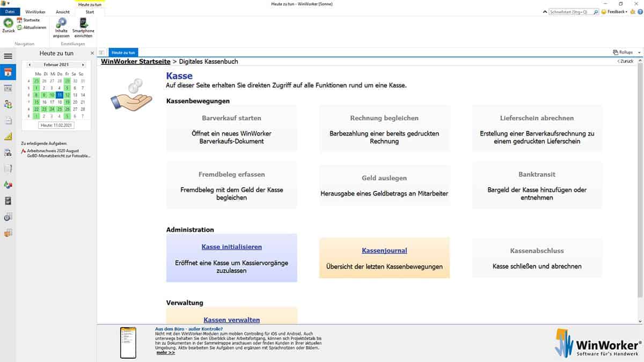The image size is (644, 362).
Task: Open Inhalte anpassen settings
Action: pos(61,27)
